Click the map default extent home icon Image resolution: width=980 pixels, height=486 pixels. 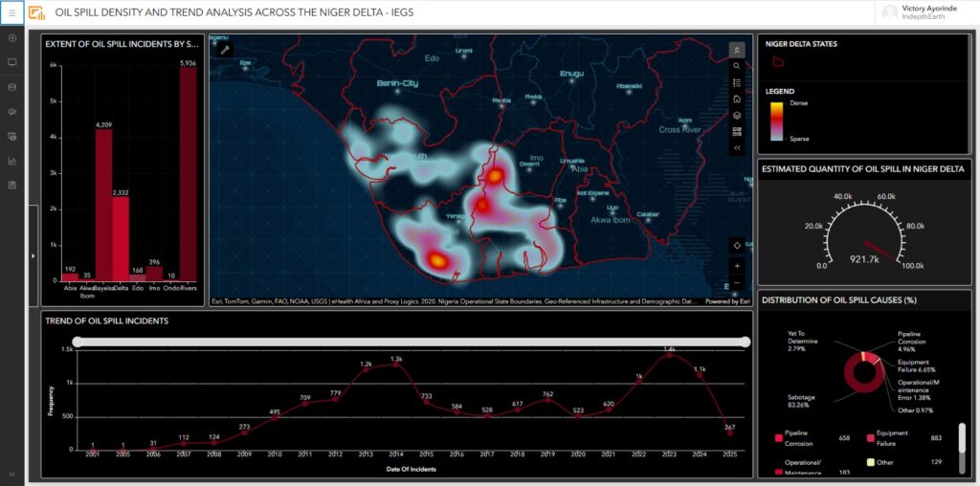point(736,99)
